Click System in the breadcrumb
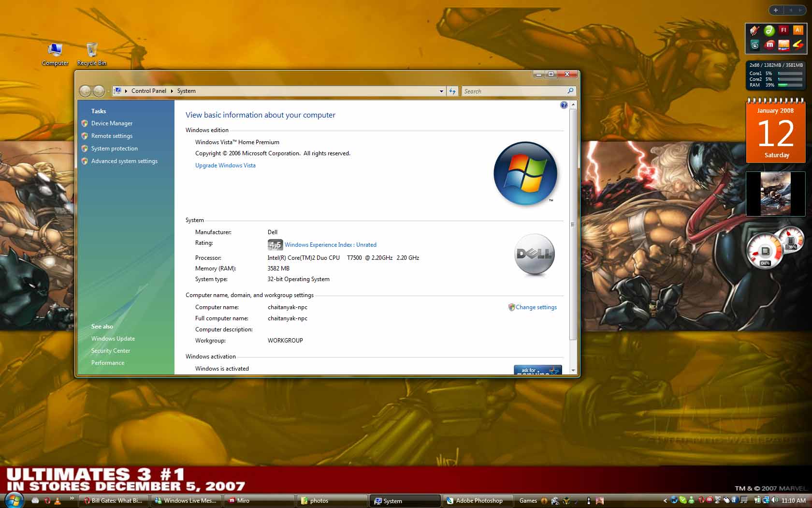The width and height of the screenshot is (812, 508). [x=187, y=91]
